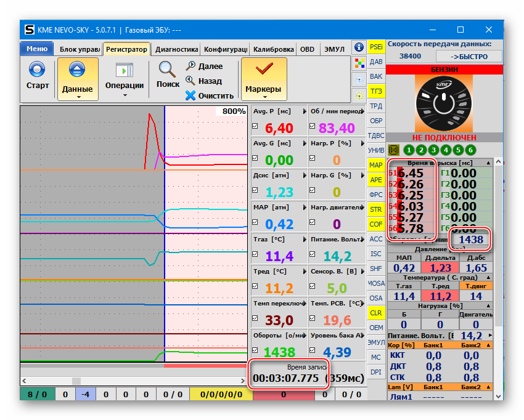
Task: Click the Поиск magnifier icon
Action: point(167,69)
